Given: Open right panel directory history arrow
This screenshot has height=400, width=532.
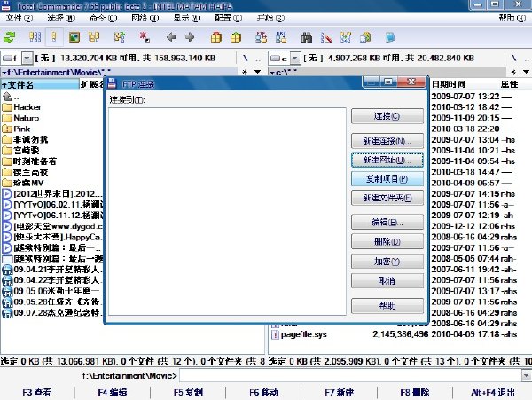Looking at the screenshot, I should pos(526,72).
